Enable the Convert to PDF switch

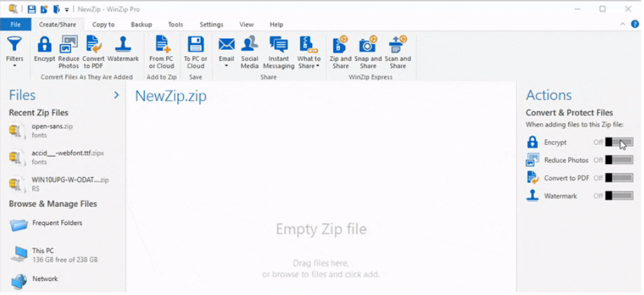pyautogui.click(x=619, y=178)
